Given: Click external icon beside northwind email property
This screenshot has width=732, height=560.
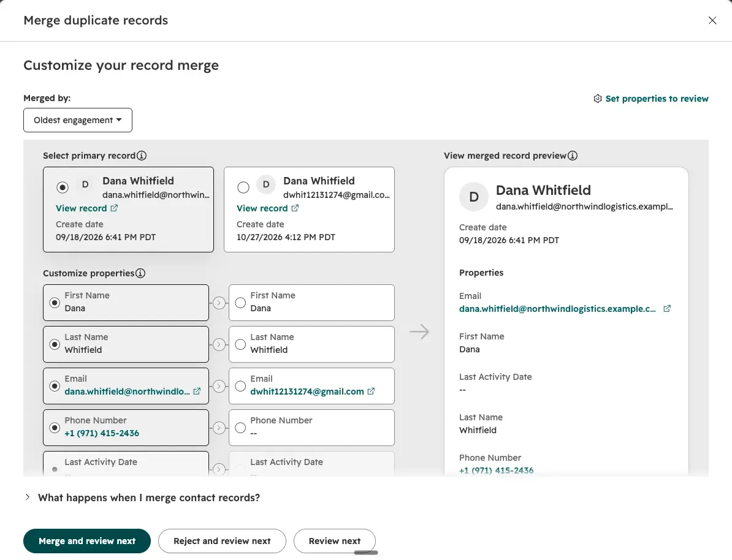Looking at the screenshot, I should point(197,391).
